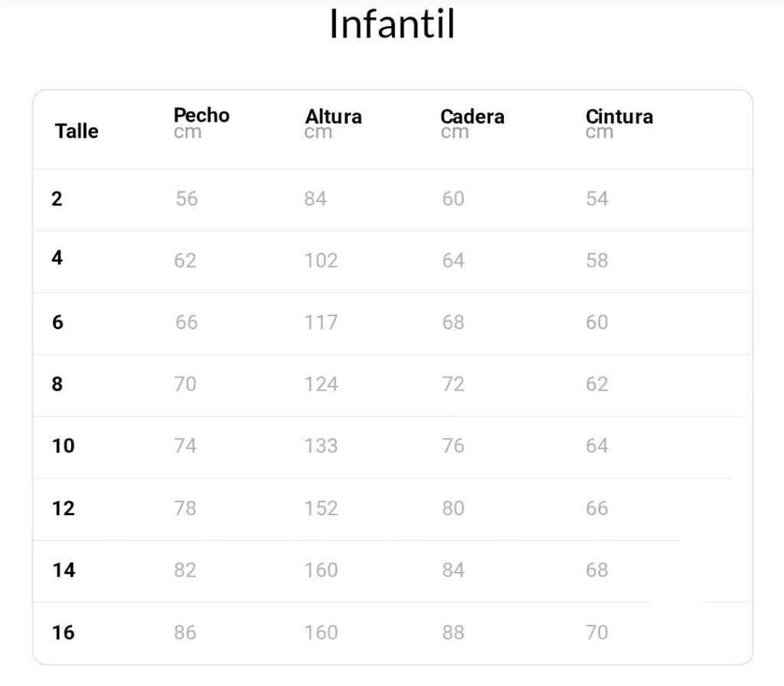Select the size 6 row label
This screenshot has height=686, width=784.
coord(57,322)
